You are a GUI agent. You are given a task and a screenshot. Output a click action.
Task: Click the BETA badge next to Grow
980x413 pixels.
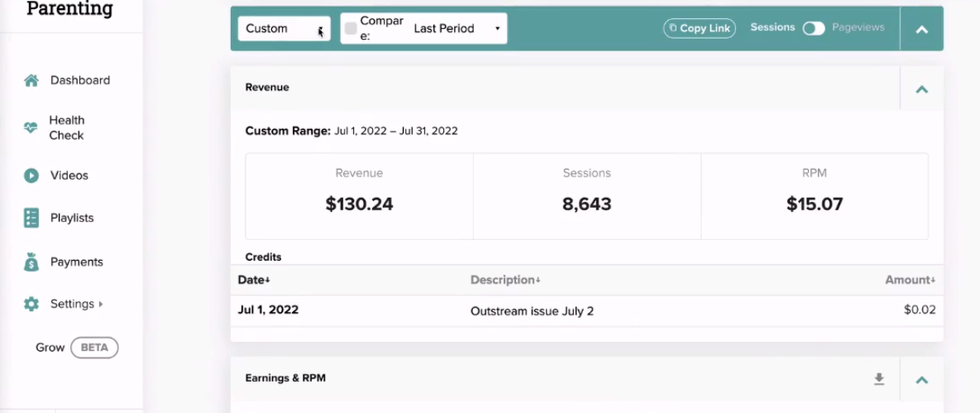click(94, 348)
